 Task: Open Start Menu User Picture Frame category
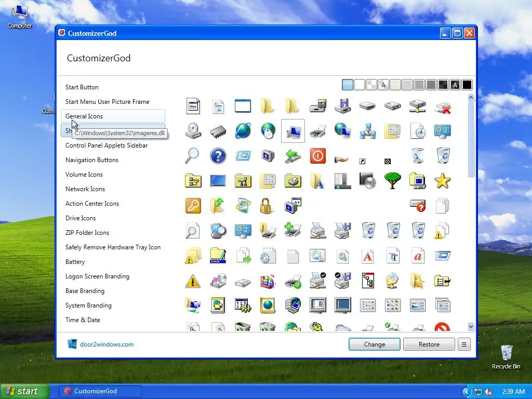click(107, 102)
